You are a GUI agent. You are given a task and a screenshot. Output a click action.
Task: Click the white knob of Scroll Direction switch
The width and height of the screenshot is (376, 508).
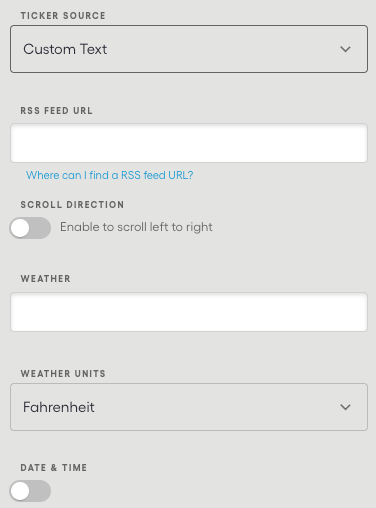tap(20, 228)
